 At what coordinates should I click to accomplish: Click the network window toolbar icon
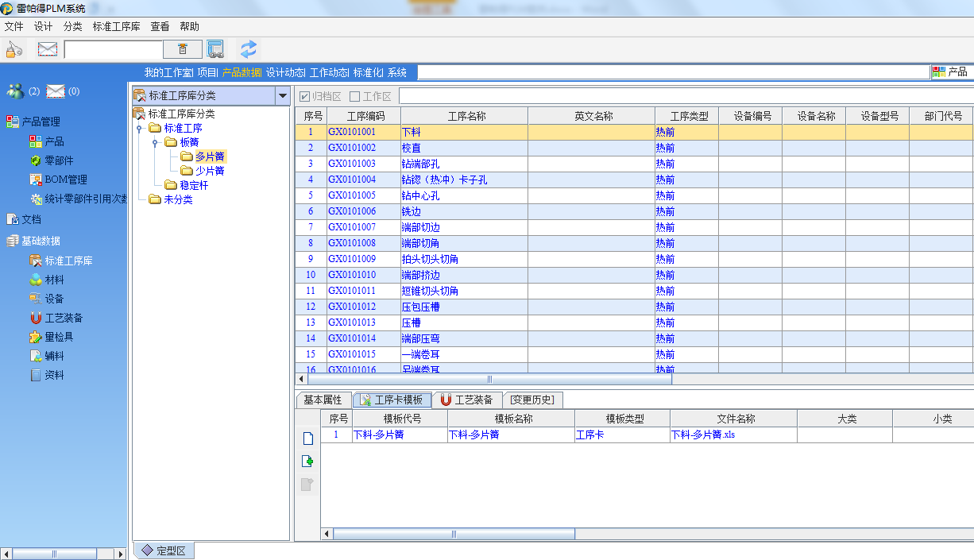pyautogui.click(x=215, y=49)
